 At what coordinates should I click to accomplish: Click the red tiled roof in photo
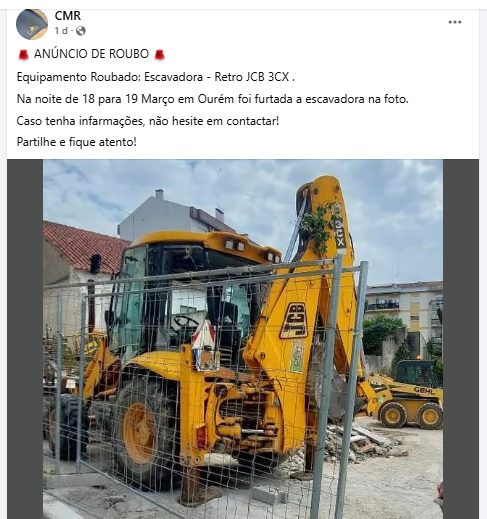point(84,246)
